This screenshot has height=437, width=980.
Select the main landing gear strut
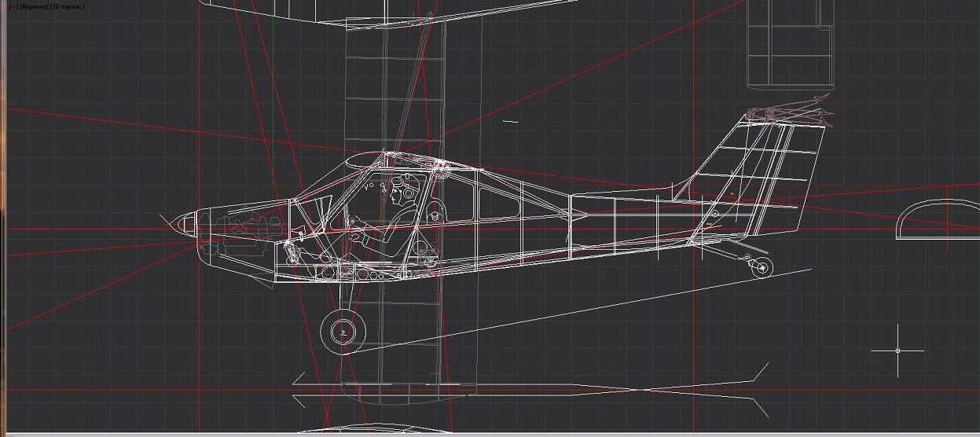[343, 292]
